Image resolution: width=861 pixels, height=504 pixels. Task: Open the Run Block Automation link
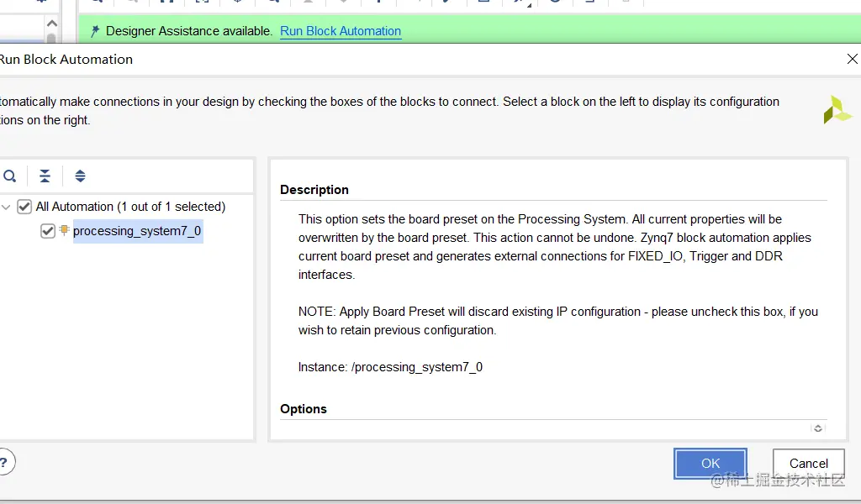341,31
